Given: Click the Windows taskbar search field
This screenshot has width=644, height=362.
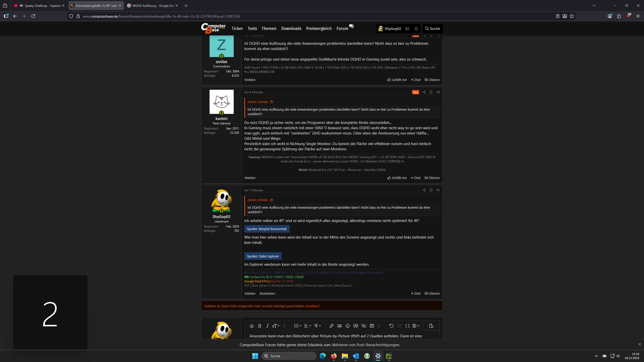Looking at the screenshot, I should pyautogui.click(x=289, y=356).
